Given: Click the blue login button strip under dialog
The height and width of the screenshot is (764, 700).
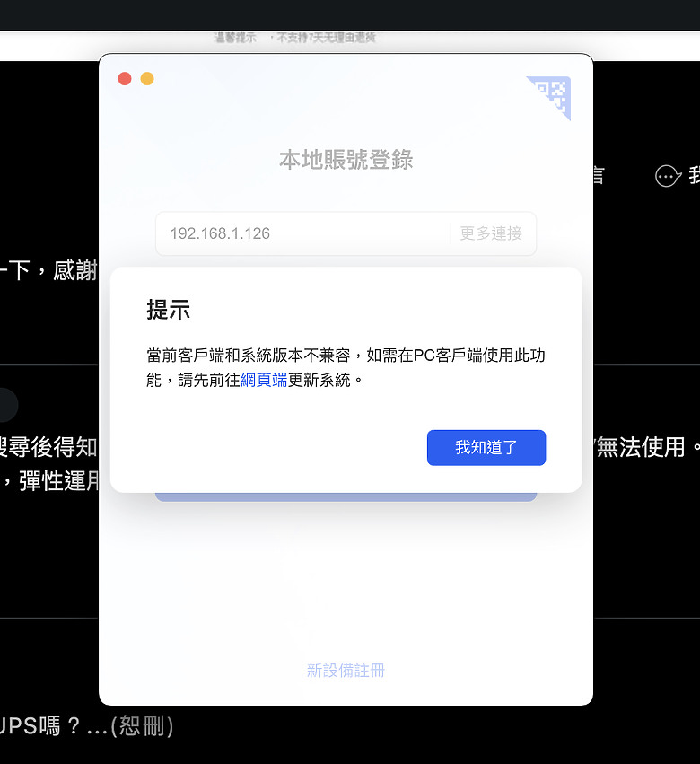Looking at the screenshot, I should point(346,497).
